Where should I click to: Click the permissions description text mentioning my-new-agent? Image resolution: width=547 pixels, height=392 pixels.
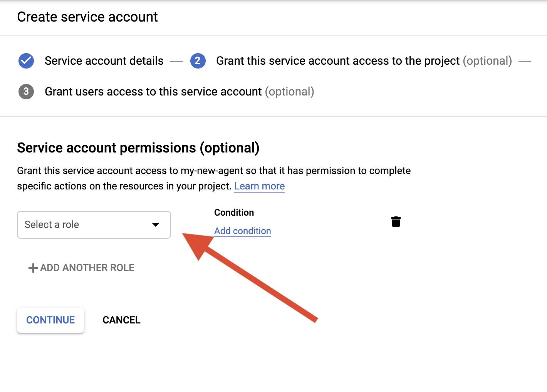(214, 171)
